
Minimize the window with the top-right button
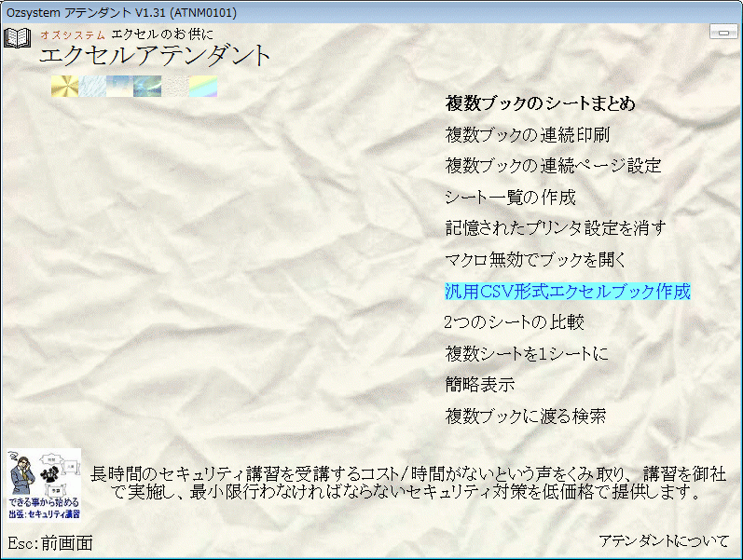coord(723,33)
